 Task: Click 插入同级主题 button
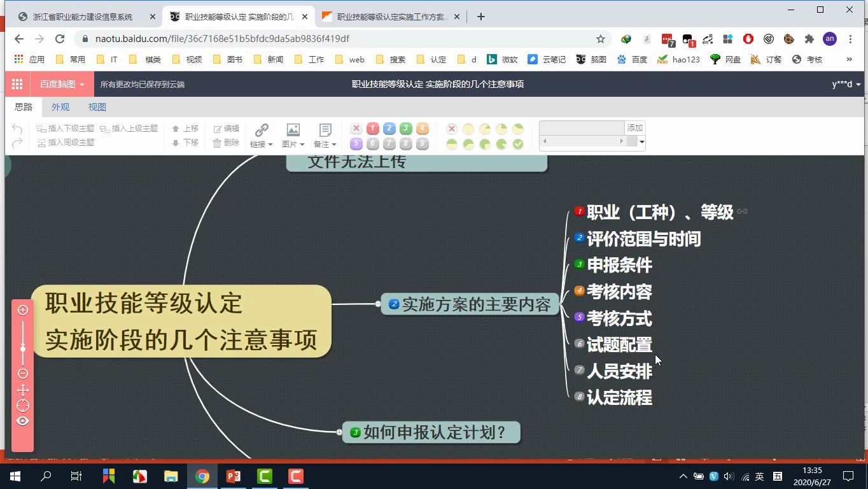pyautogui.click(x=66, y=143)
